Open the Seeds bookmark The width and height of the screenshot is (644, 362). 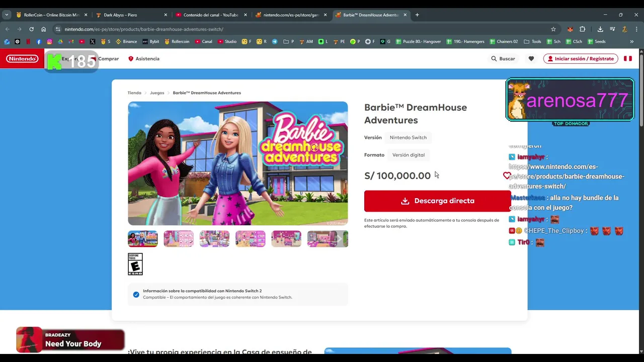pos(596,42)
